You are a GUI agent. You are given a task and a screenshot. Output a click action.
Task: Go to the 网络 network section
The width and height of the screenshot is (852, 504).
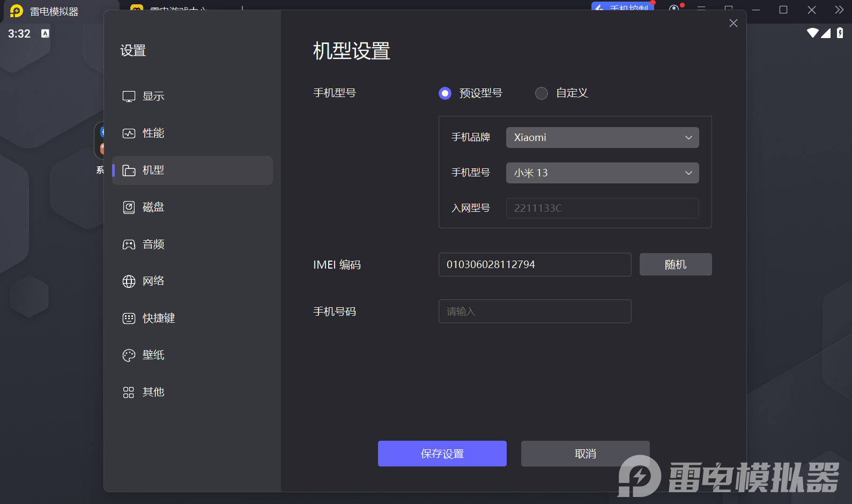point(192,281)
